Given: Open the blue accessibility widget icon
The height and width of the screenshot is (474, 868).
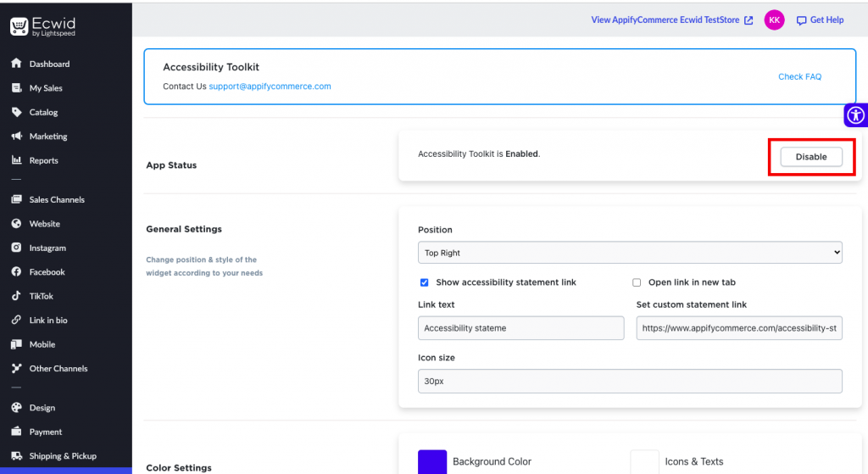Looking at the screenshot, I should (x=856, y=115).
